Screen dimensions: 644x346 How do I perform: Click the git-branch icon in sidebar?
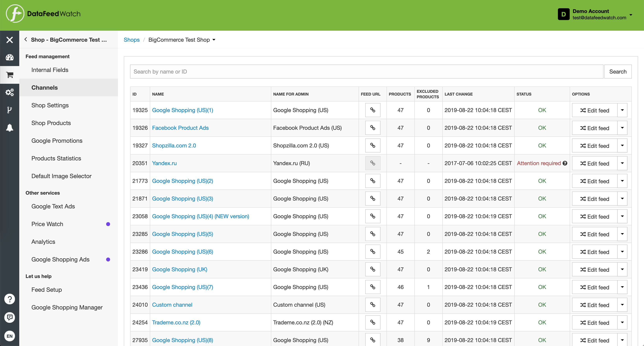pyautogui.click(x=9, y=110)
